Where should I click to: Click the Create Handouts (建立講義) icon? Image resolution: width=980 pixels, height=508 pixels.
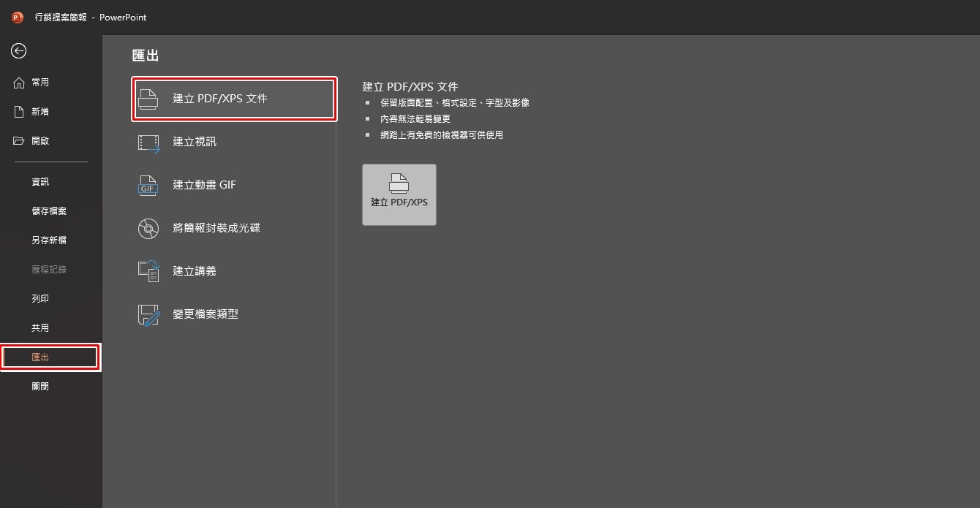(148, 271)
